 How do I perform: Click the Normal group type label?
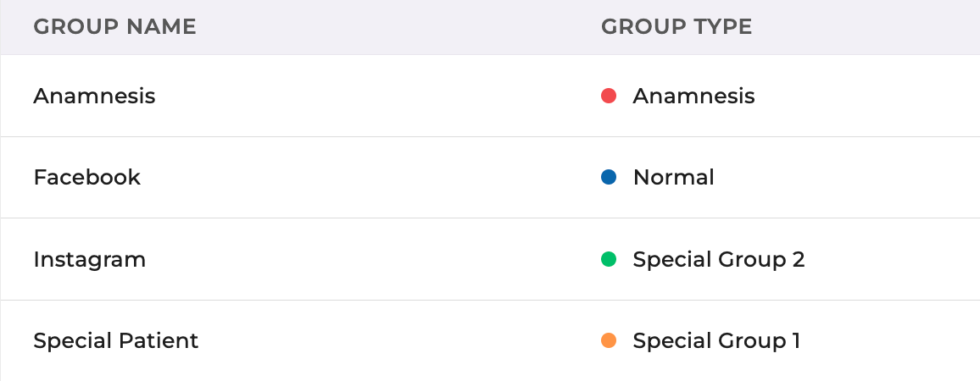point(673,178)
